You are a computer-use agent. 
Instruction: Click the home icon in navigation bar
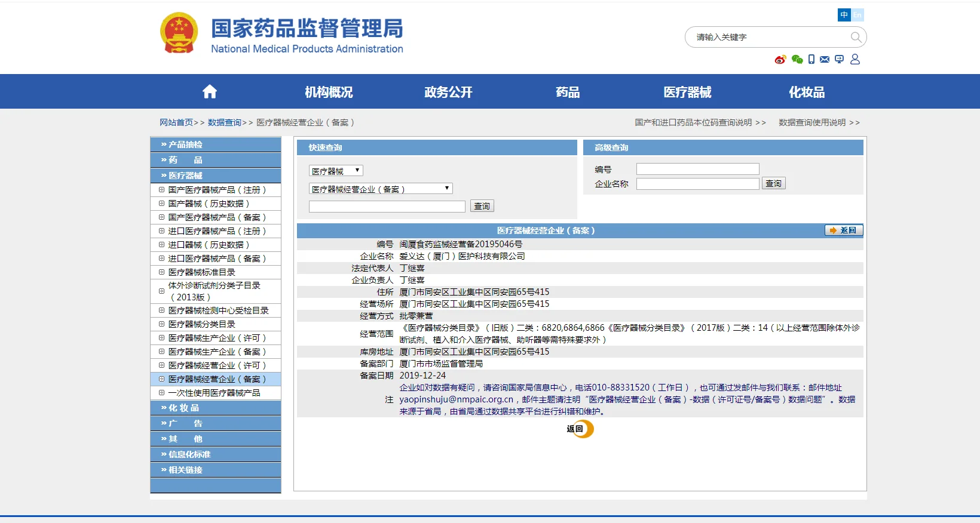pyautogui.click(x=209, y=92)
